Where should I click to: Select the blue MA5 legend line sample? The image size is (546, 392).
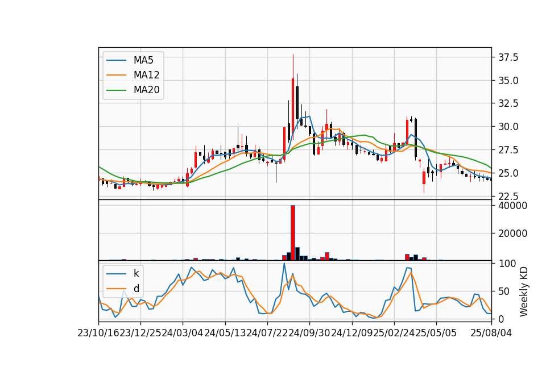coord(116,61)
